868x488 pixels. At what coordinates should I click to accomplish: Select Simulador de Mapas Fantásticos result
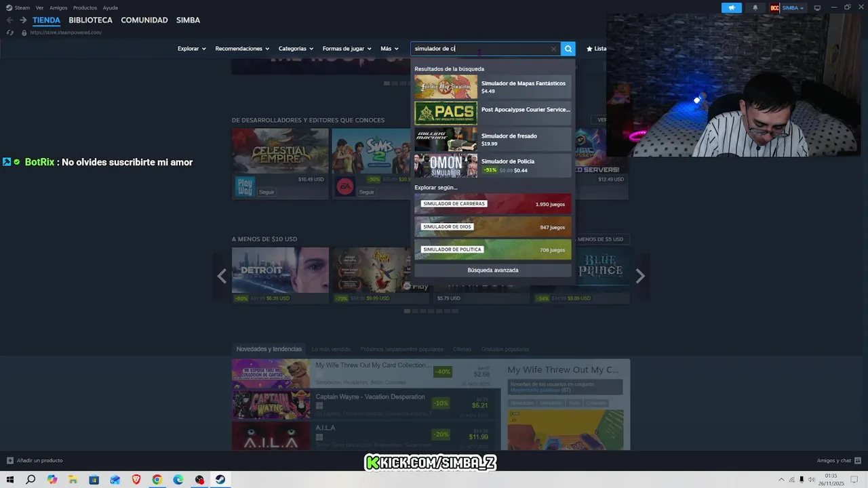pos(493,87)
